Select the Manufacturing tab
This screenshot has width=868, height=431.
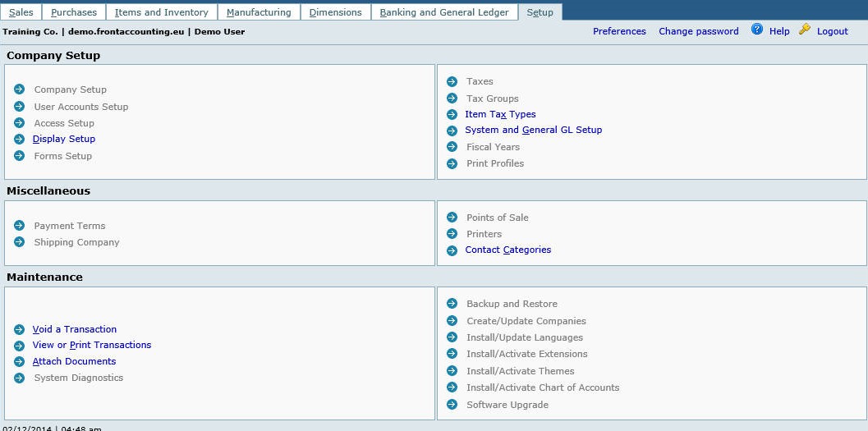click(x=259, y=12)
